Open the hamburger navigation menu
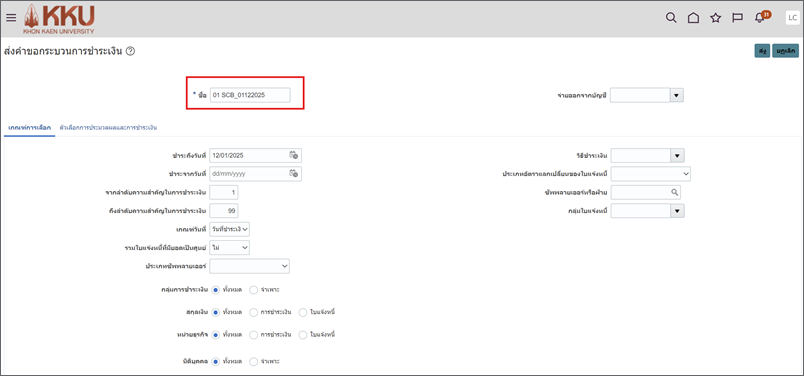 click(x=11, y=18)
